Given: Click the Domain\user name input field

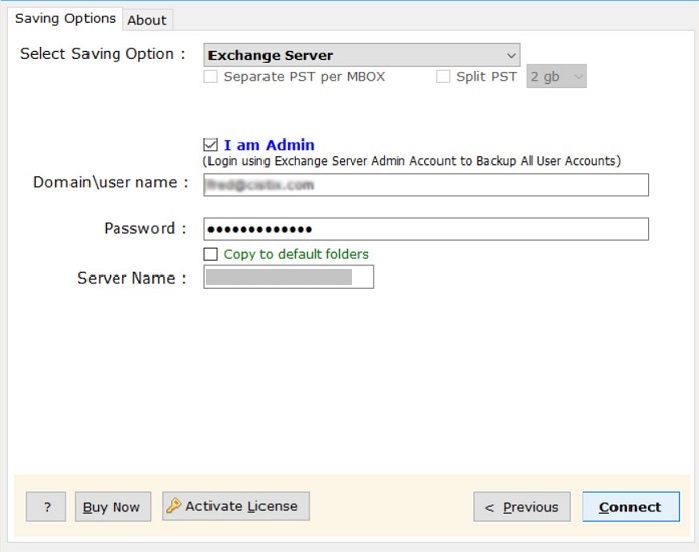Looking at the screenshot, I should click(426, 185).
